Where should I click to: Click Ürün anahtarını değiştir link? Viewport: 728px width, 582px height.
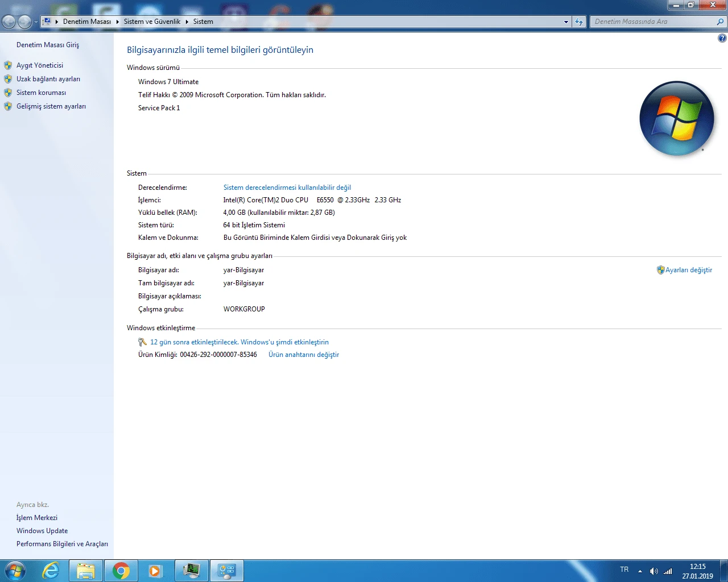pyautogui.click(x=304, y=355)
